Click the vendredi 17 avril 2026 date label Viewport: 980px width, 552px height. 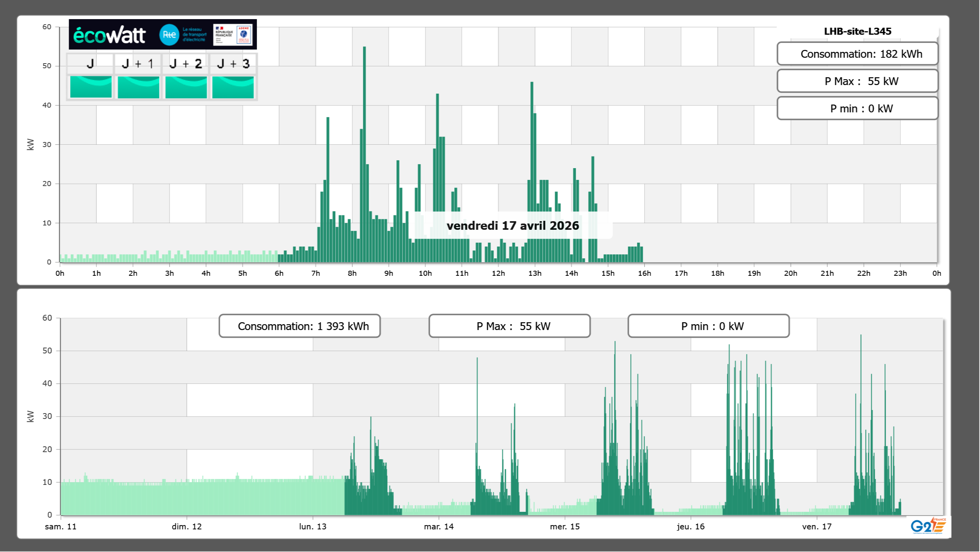point(512,225)
